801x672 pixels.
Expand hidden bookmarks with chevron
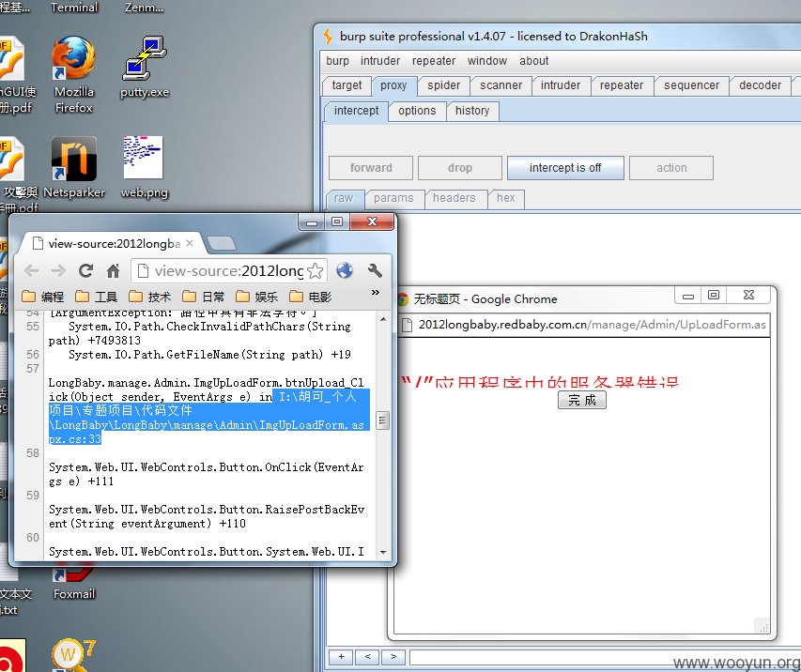tap(376, 293)
